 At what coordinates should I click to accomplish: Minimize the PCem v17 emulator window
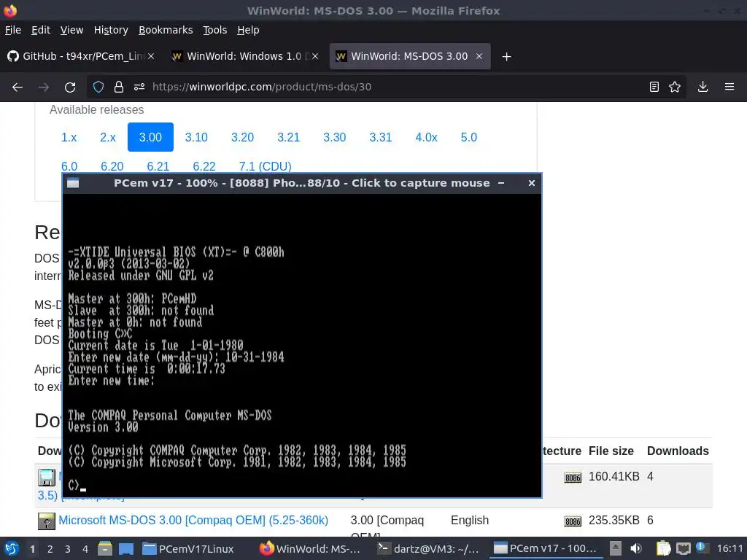[501, 183]
